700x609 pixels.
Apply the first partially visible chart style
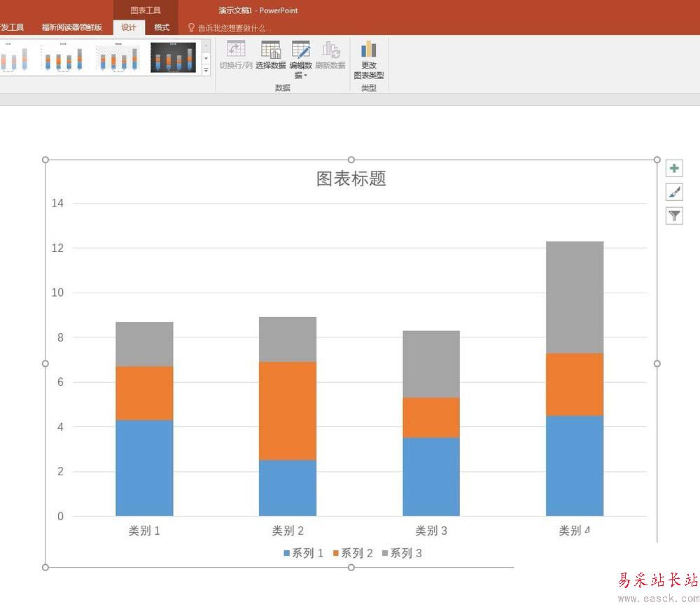click(x=15, y=57)
